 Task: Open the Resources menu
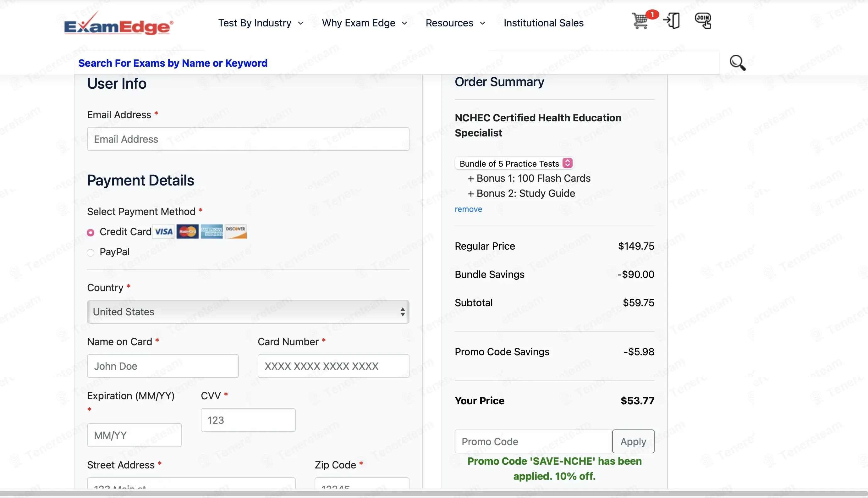point(455,23)
